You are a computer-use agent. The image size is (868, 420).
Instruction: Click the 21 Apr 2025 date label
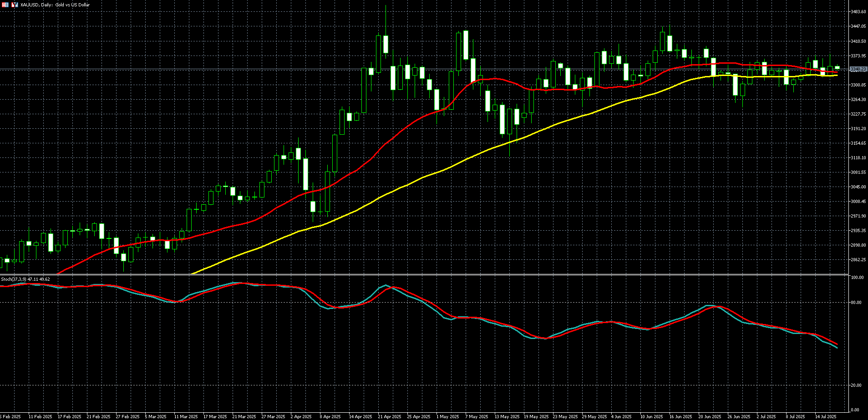pyautogui.click(x=390, y=416)
